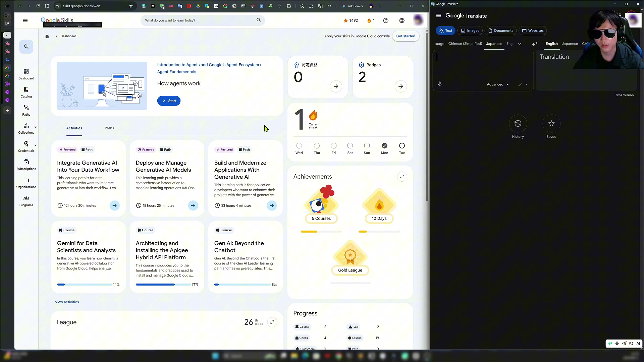Select the Sat streak circle
Image resolution: width=644 pixels, height=362 pixels.
pos(350,146)
